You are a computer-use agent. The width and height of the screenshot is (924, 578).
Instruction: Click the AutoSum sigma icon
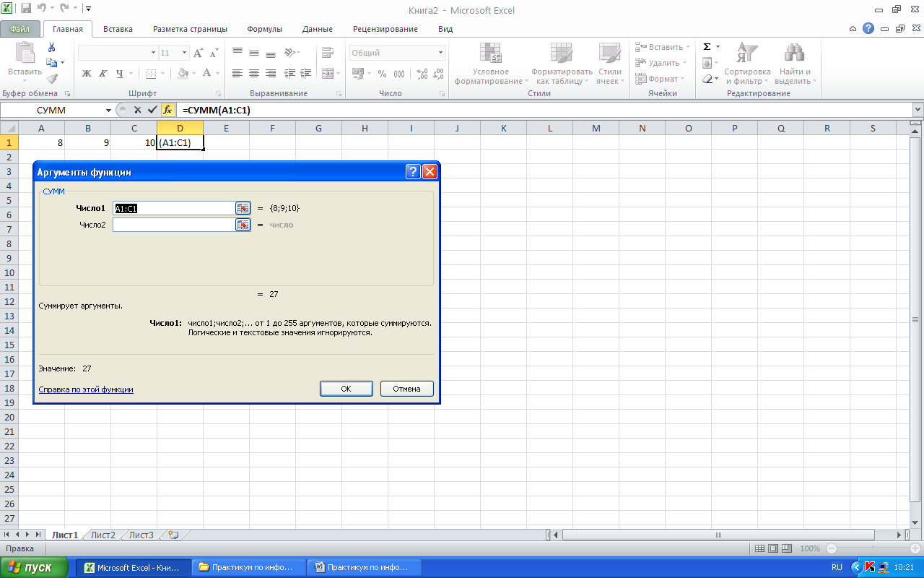click(707, 47)
